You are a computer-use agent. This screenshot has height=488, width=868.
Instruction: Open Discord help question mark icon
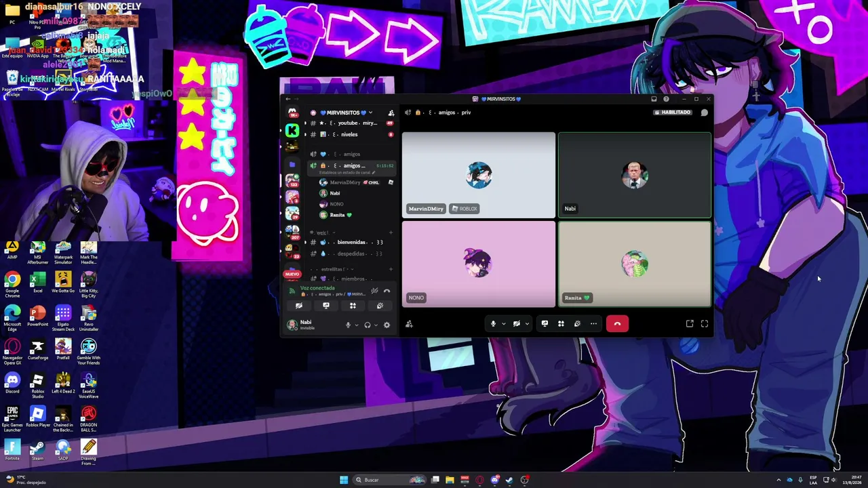(666, 99)
